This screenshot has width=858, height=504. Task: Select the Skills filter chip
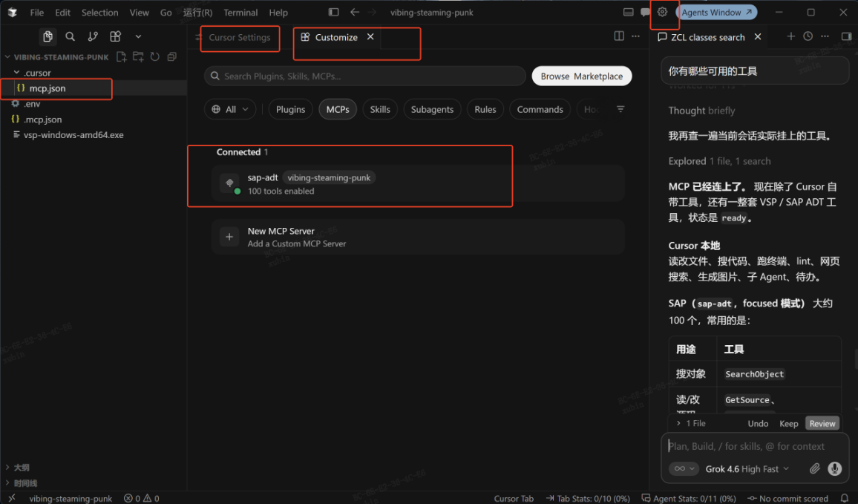[x=380, y=109]
